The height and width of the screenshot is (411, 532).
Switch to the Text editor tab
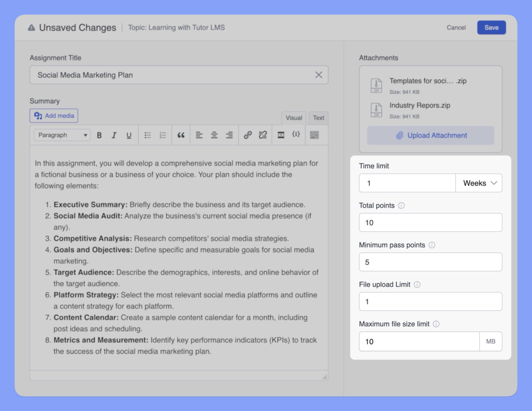(x=318, y=118)
